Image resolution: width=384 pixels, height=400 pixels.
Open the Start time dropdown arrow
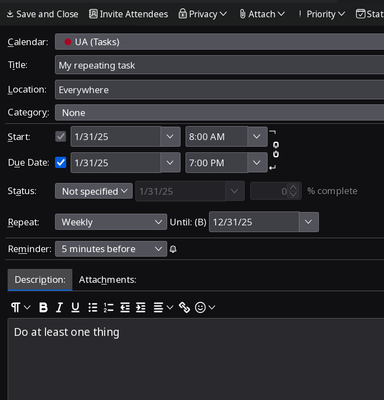tap(257, 136)
